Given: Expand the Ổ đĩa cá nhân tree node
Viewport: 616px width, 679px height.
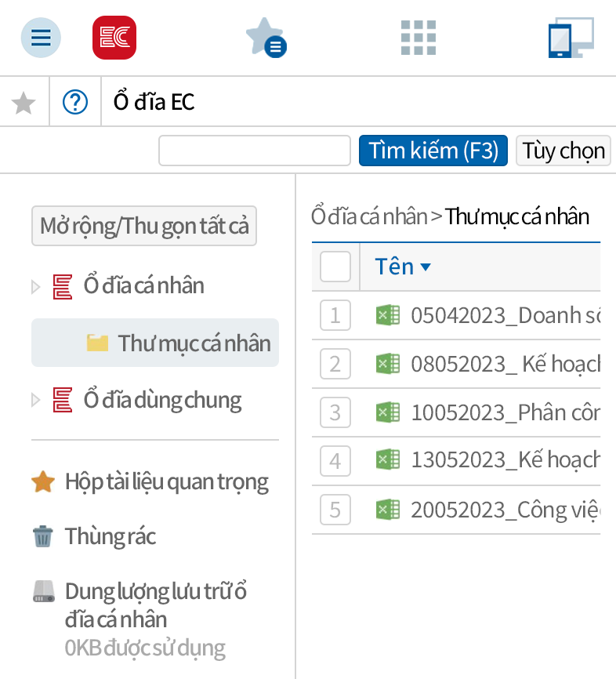Looking at the screenshot, I should point(35,286).
